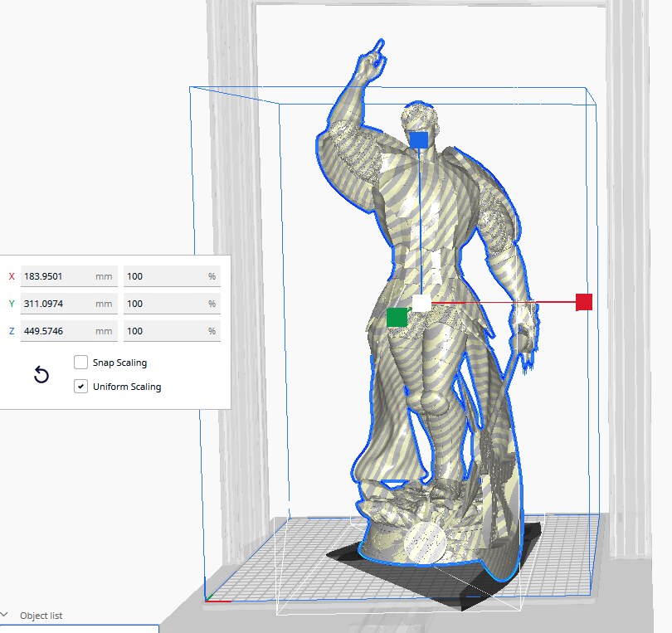Click the X scale percent field
Image resolution: width=672 pixels, height=633 pixels.
coord(172,276)
